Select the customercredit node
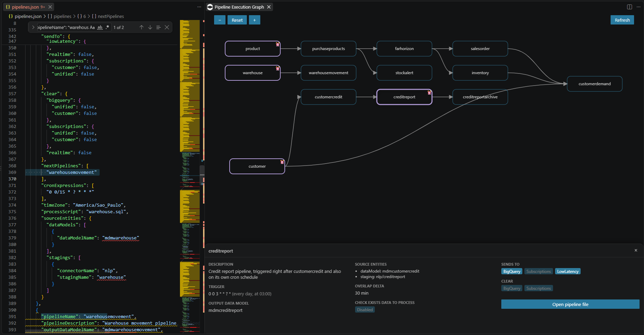This screenshot has height=335, width=644. 329,97
